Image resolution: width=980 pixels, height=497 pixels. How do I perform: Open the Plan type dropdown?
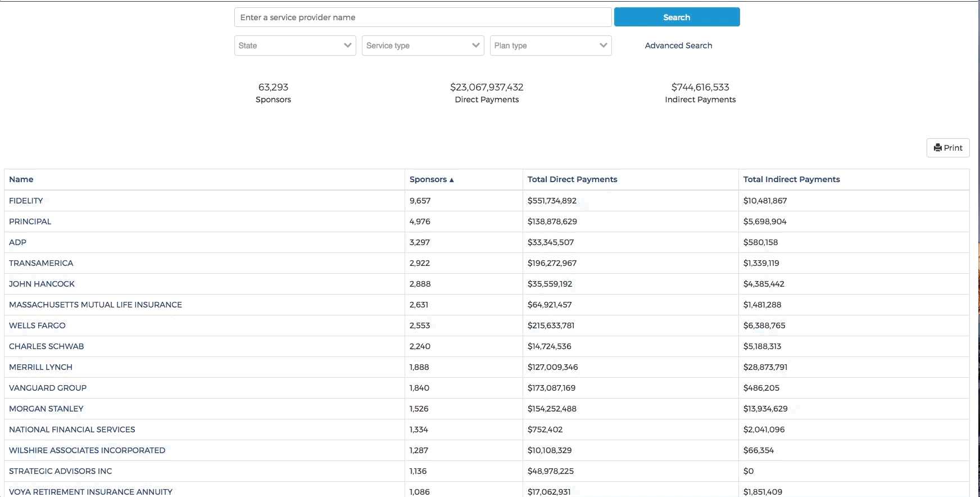[551, 46]
